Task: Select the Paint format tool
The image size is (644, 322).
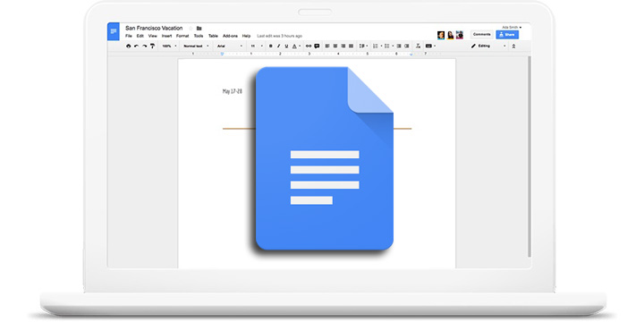Action: click(x=152, y=46)
